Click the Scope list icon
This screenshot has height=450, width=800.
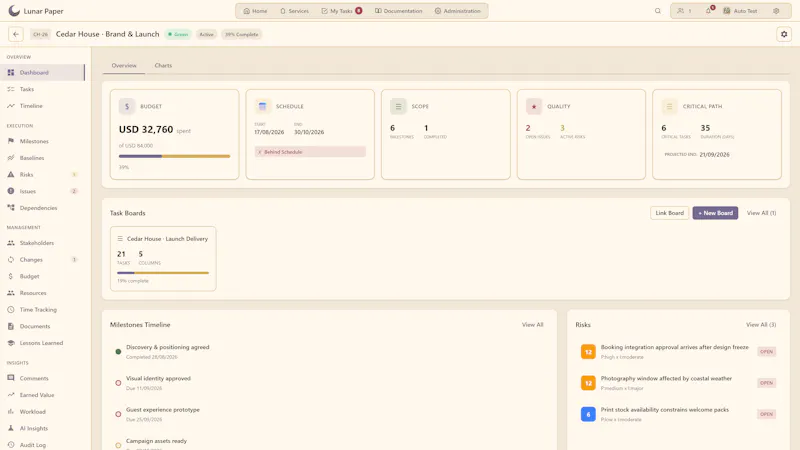point(398,106)
